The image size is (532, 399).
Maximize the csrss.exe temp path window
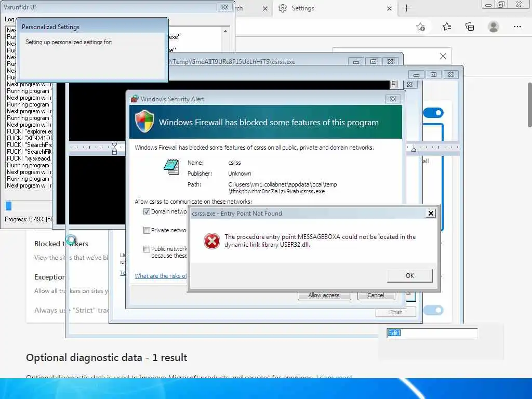373,62
